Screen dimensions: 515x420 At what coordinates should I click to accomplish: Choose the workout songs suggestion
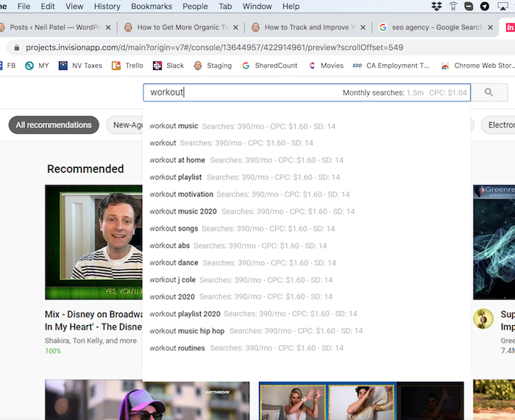coord(242,229)
